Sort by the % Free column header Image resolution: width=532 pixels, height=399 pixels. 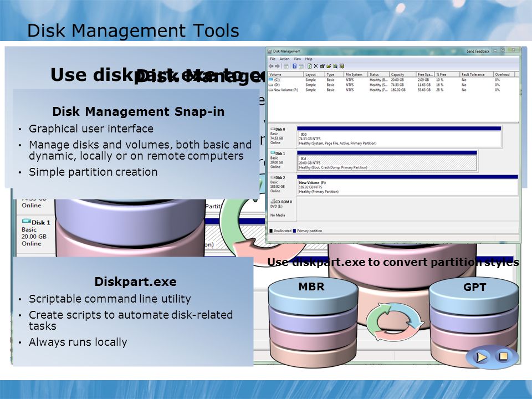447,74
